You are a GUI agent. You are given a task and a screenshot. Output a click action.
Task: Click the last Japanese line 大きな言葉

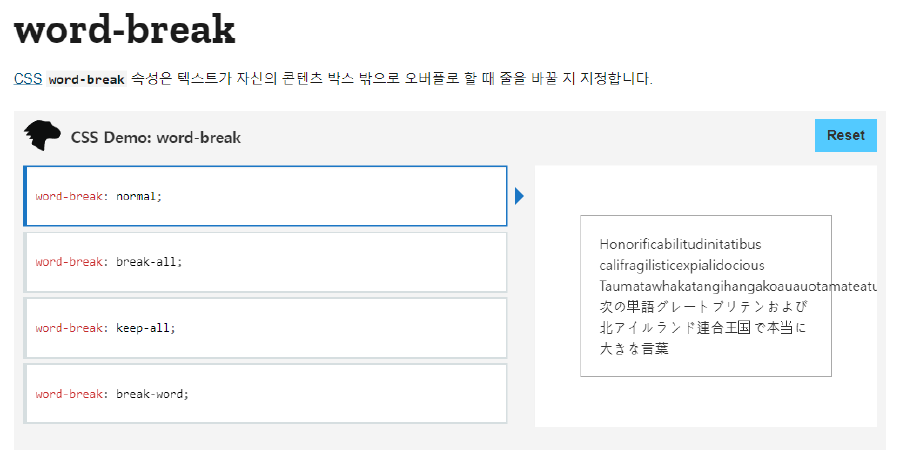(634, 348)
